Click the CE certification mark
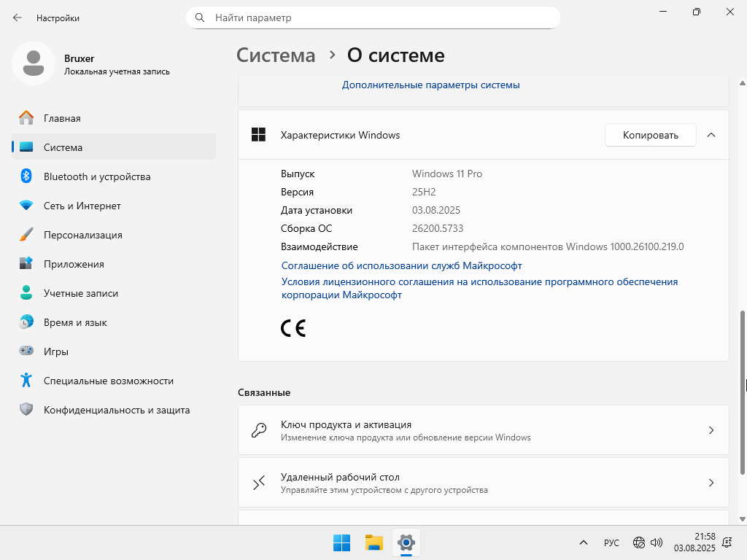 tap(293, 329)
